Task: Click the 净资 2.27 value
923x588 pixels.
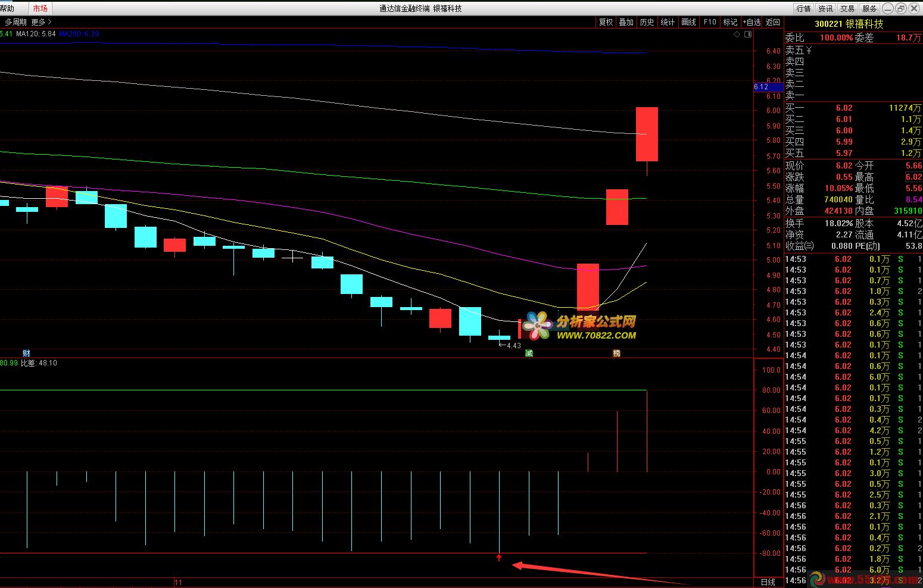Action: click(x=844, y=234)
